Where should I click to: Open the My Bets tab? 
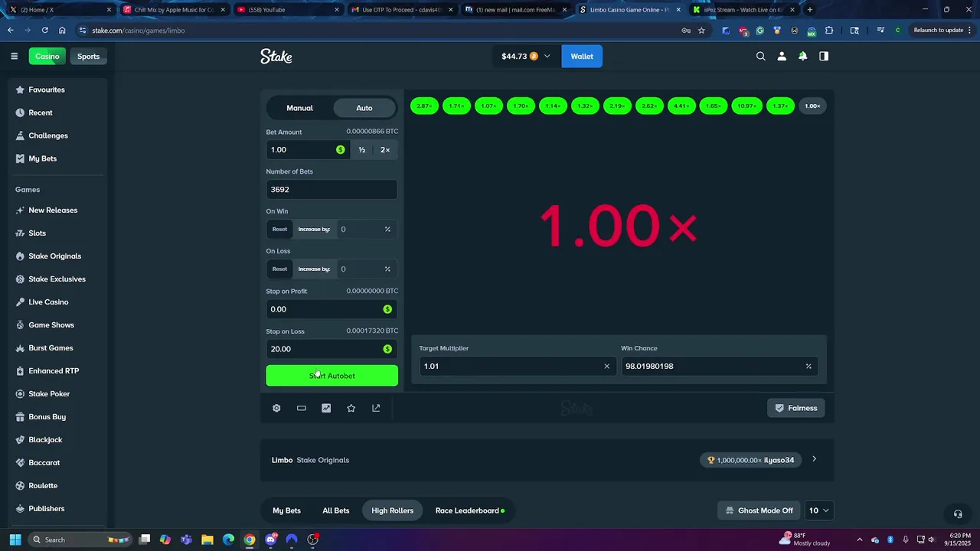point(286,510)
